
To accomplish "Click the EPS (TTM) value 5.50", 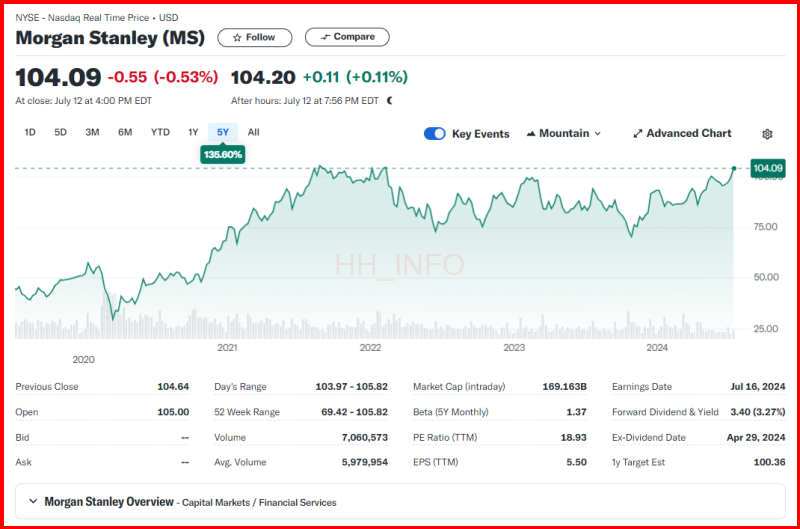I will coord(577,462).
